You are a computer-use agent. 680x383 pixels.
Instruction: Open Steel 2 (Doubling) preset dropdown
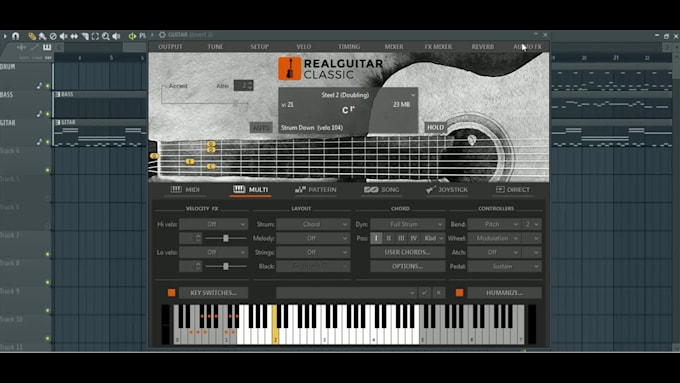click(348, 95)
